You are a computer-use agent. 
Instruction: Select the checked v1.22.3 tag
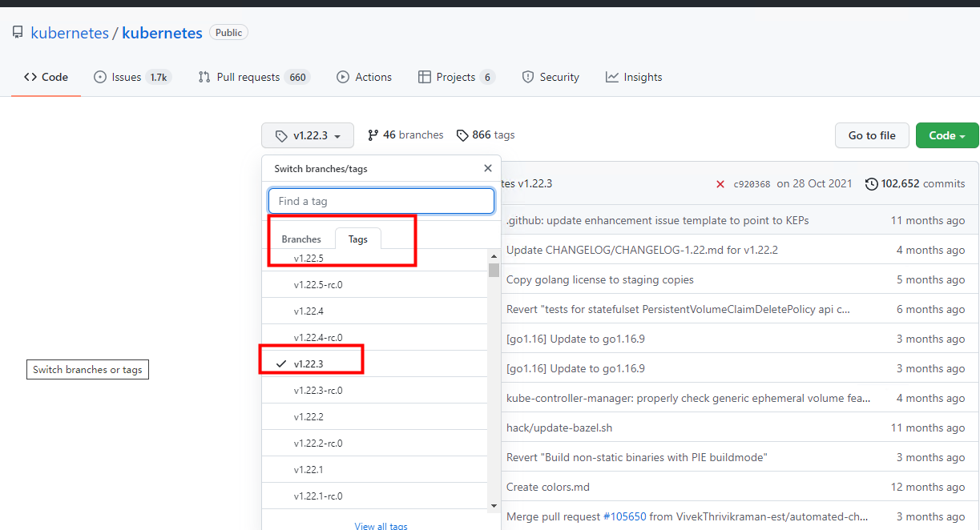[374, 363]
